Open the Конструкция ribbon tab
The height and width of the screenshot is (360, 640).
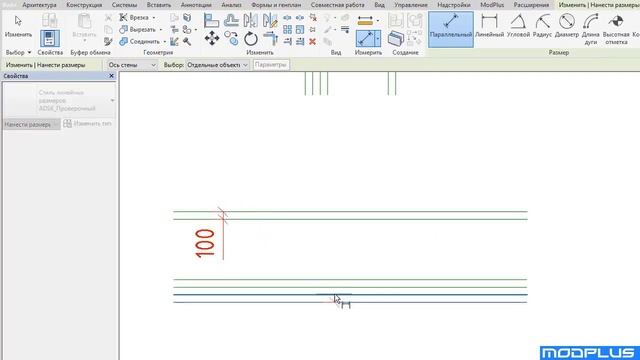pyautogui.click(x=84, y=5)
